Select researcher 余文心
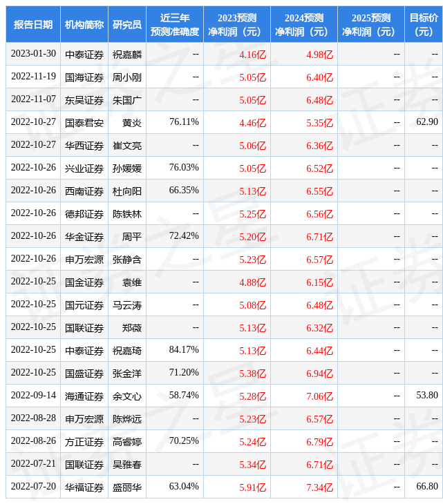Image resolution: width=443 pixels, height=504 pixels. [127, 396]
